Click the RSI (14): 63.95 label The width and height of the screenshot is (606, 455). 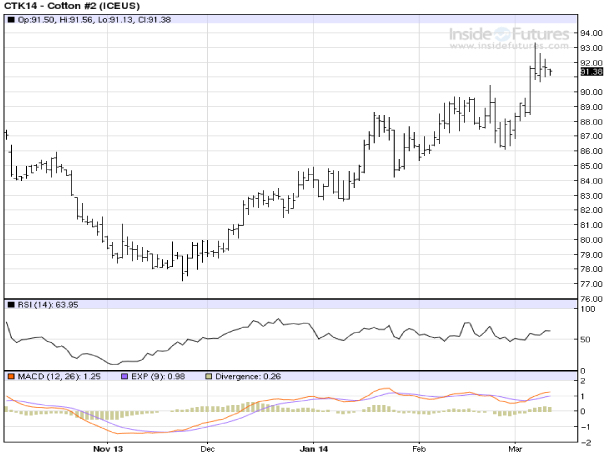pos(48,304)
